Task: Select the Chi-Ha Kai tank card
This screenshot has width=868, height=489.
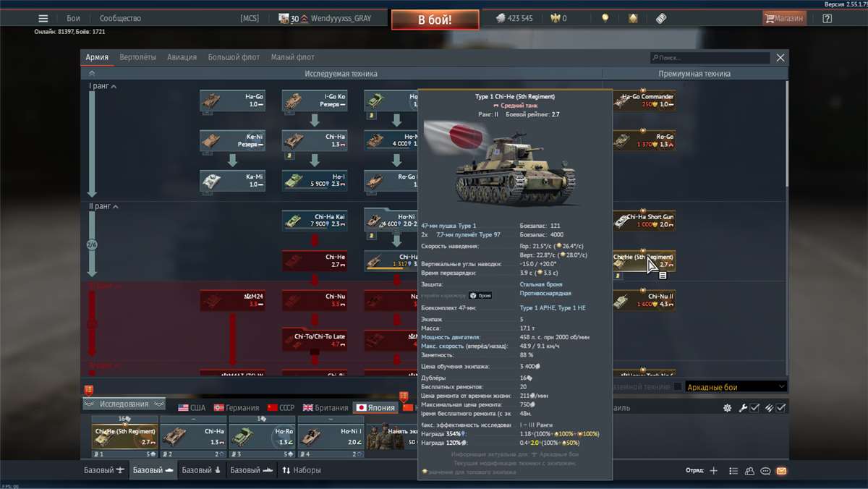Action: (315, 220)
